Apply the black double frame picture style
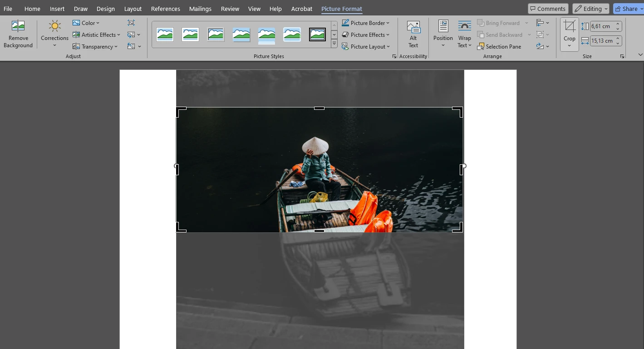 [x=317, y=34]
